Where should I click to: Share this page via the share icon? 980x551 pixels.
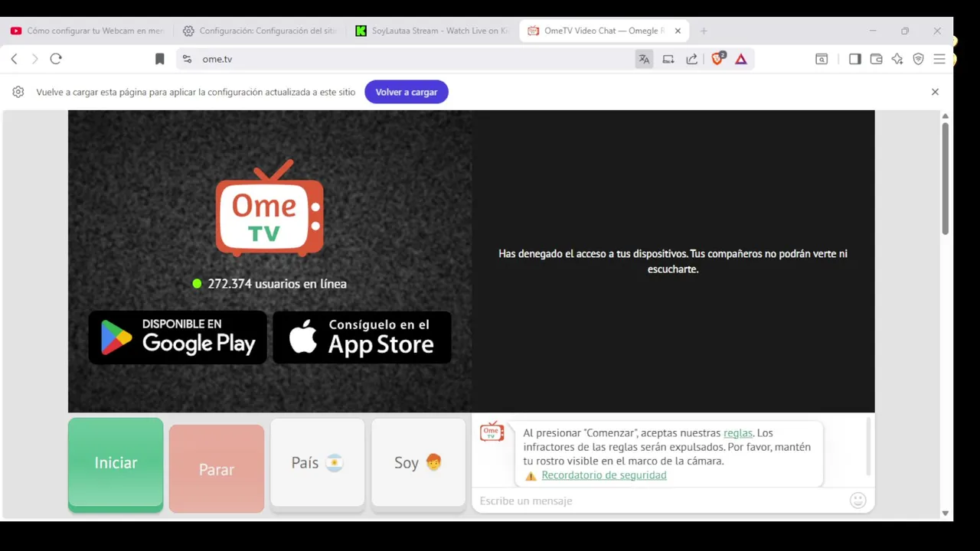pyautogui.click(x=692, y=59)
